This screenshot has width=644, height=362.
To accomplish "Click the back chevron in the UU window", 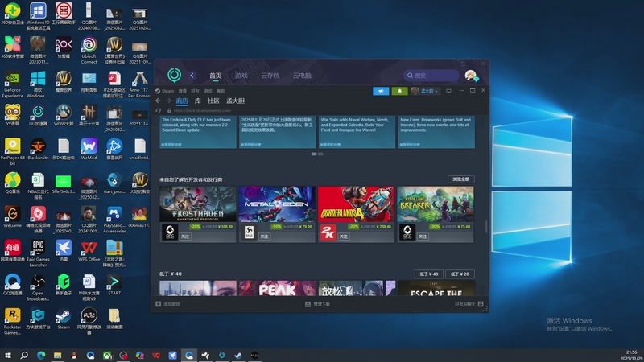I will [192, 76].
